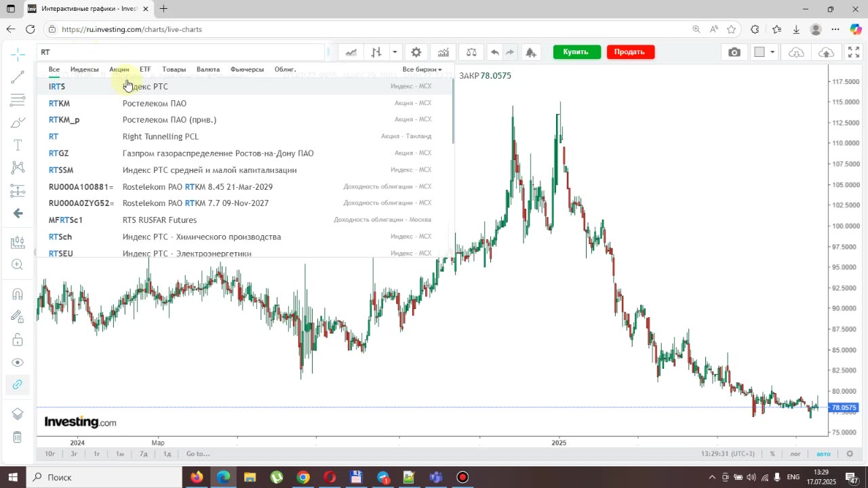Select the Все filter tab
The height and width of the screenshot is (488, 868).
tap(54, 69)
